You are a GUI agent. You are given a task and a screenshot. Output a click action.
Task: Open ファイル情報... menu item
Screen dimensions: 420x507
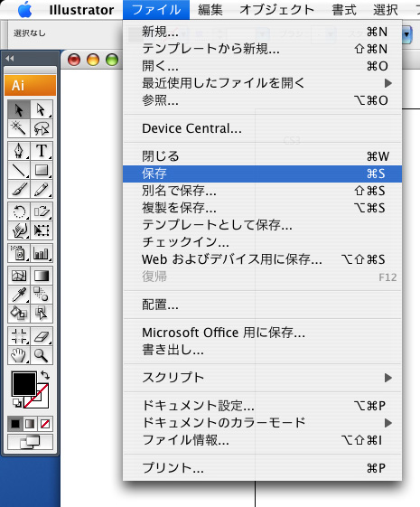point(262,440)
